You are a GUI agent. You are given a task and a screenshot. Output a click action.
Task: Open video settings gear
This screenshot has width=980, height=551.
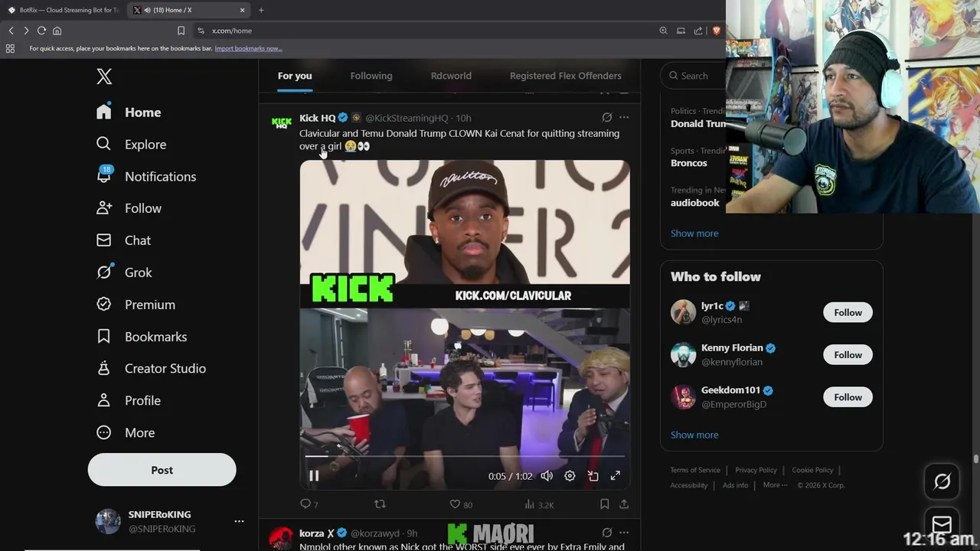[x=570, y=476]
